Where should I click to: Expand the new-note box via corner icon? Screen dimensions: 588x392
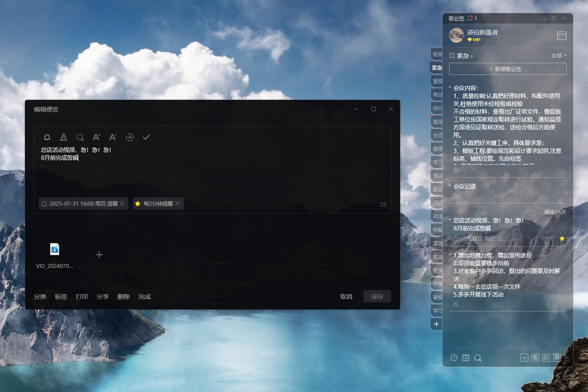559,69
